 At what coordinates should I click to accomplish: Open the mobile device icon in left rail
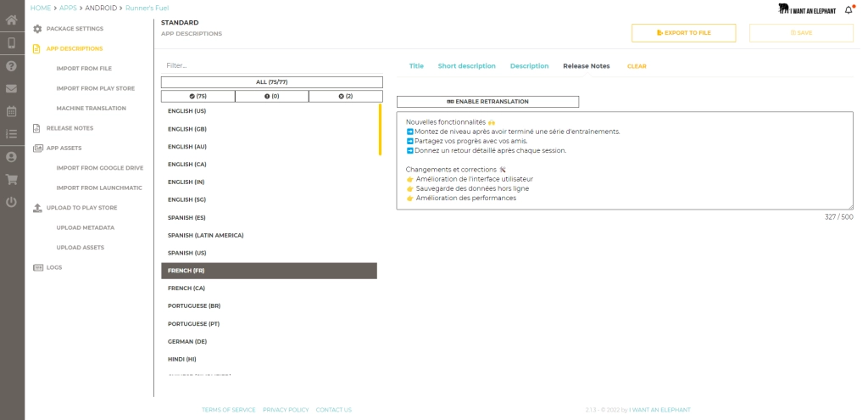(12, 43)
